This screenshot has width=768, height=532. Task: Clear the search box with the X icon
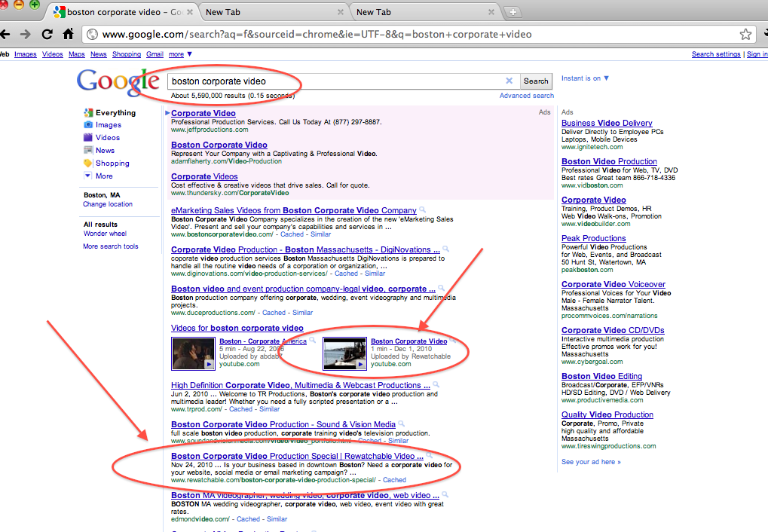pyautogui.click(x=509, y=81)
